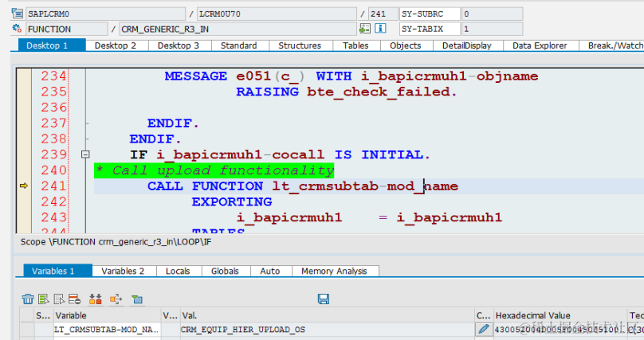
Task: Click 'lt_crmsubtab-mod_name' in line 241
Action: (x=365, y=186)
